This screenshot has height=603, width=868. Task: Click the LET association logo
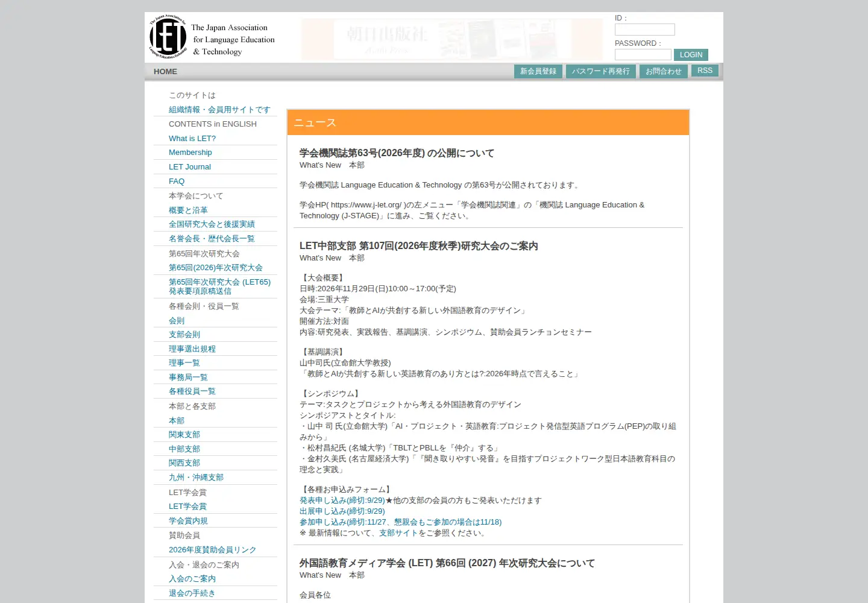point(212,37)
